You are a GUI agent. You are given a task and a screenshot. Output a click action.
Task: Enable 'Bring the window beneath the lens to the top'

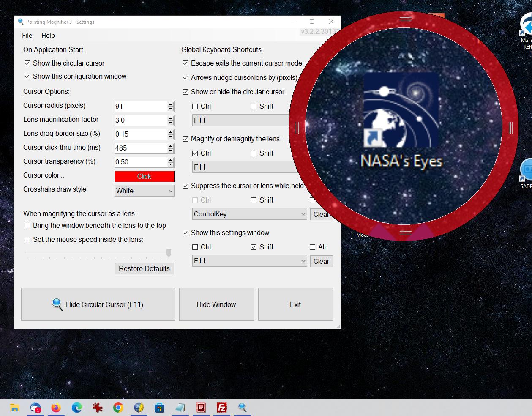(27, 225)
